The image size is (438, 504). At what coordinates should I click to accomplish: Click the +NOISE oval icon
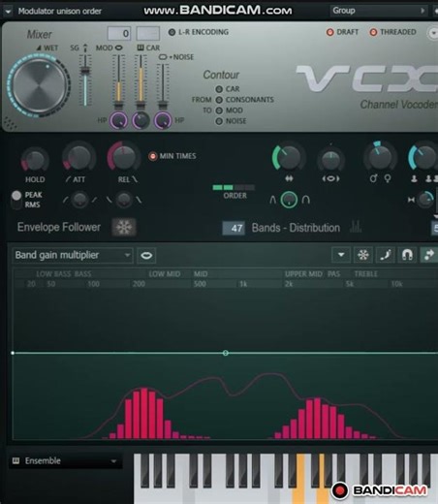163,57
